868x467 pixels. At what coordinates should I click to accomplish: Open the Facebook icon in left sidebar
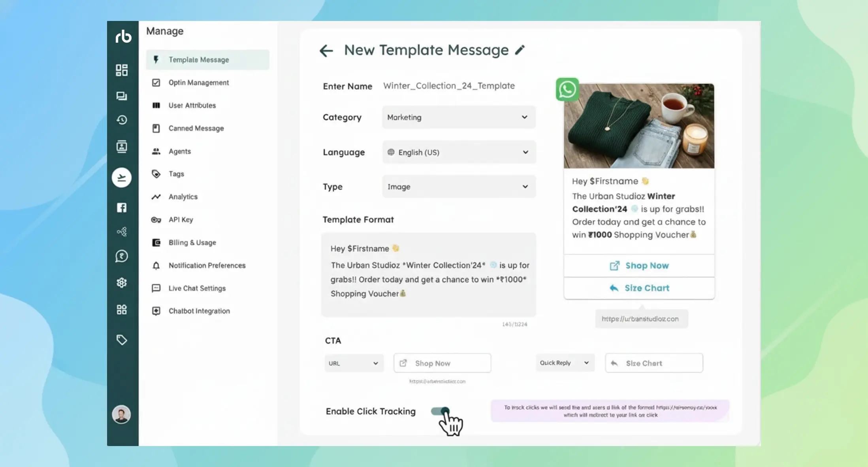click(x=122, y=208)
